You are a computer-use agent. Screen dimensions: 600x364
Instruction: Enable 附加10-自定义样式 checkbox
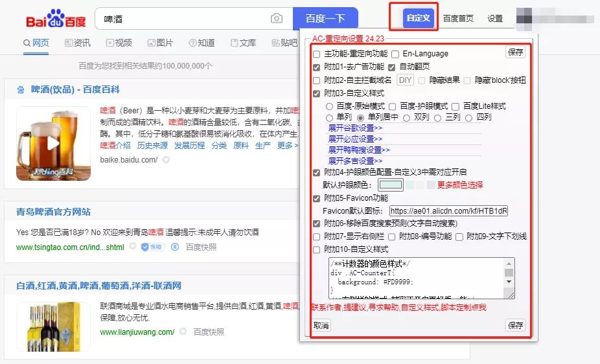[x=316, y=250]
